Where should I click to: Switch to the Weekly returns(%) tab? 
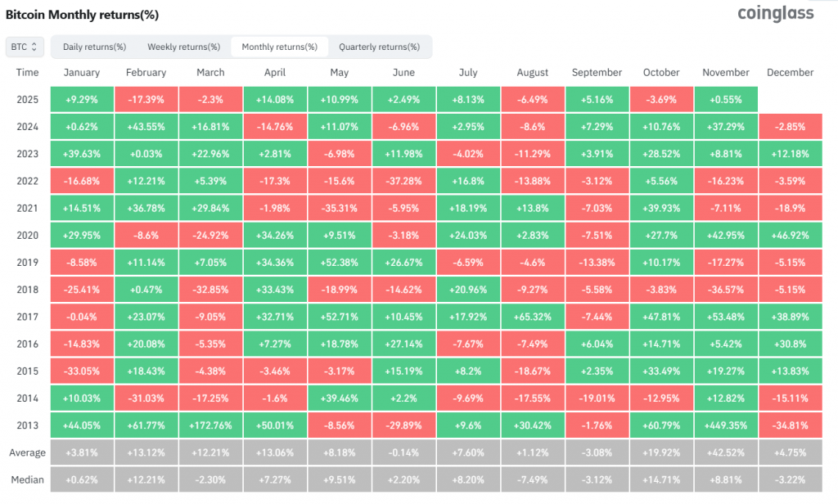(x=183, y=47)
